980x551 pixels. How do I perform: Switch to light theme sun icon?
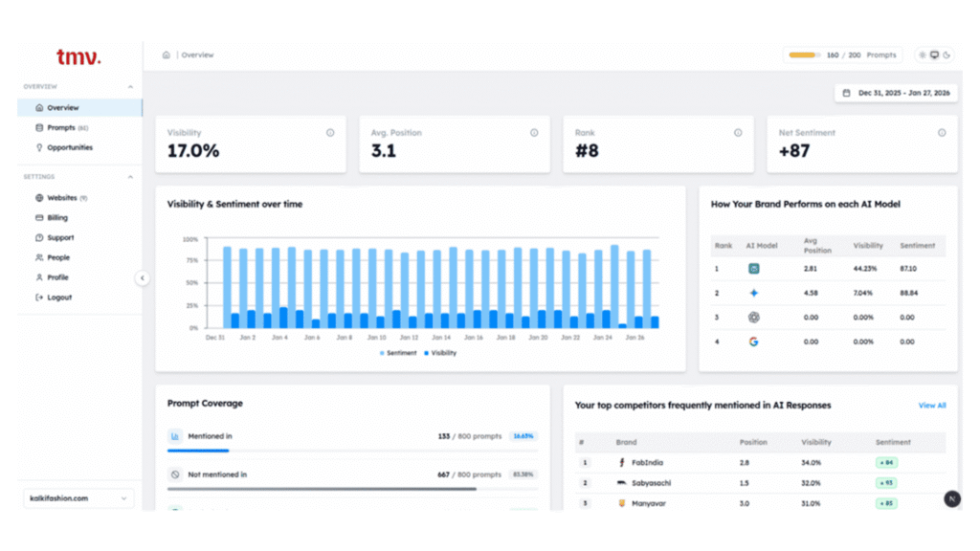(923, 55)
